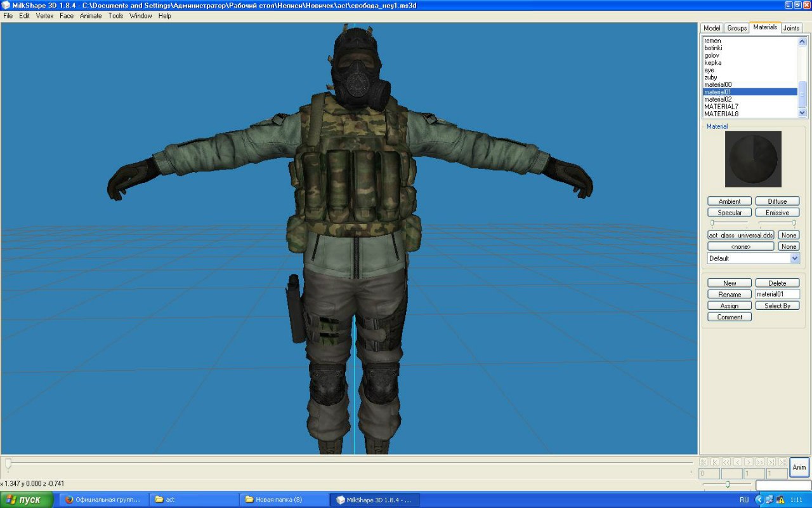Select 'eye' in materials list
Image resolution: width=812 pixels, height=508 pixels.
750,70
